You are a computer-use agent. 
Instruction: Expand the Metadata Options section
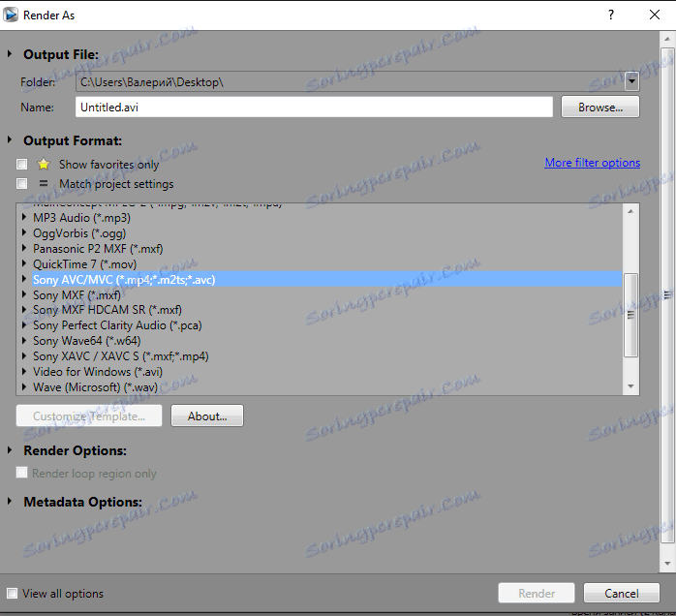[10, 502]
